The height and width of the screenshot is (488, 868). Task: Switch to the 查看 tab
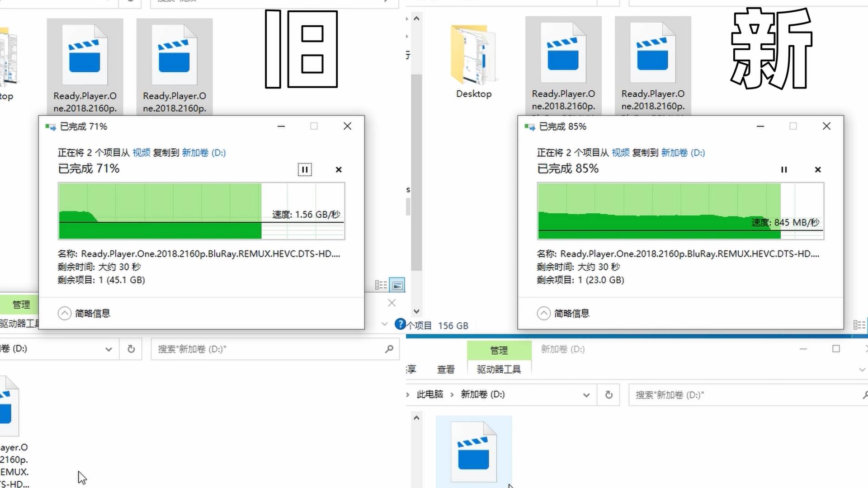click(445, 369)
